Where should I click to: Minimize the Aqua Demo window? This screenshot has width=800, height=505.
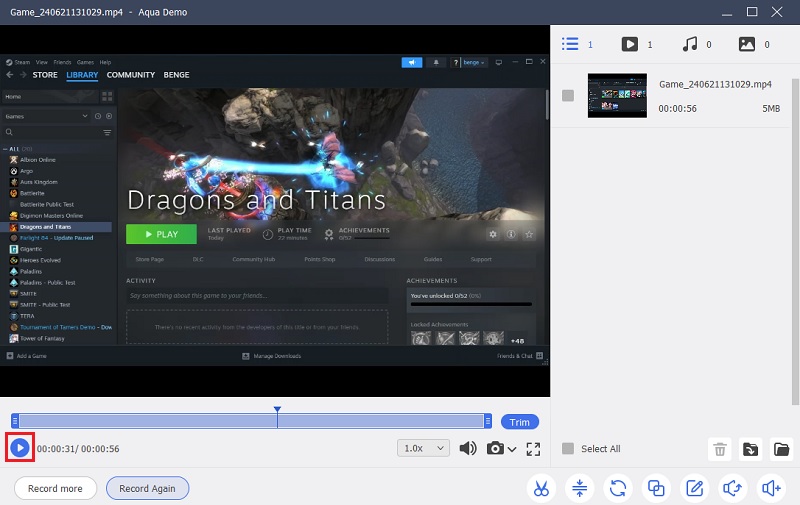click(727, 12)
